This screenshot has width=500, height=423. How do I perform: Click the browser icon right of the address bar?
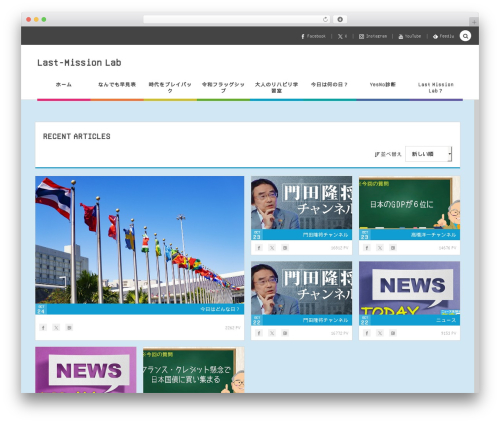[x=340, y=19]
